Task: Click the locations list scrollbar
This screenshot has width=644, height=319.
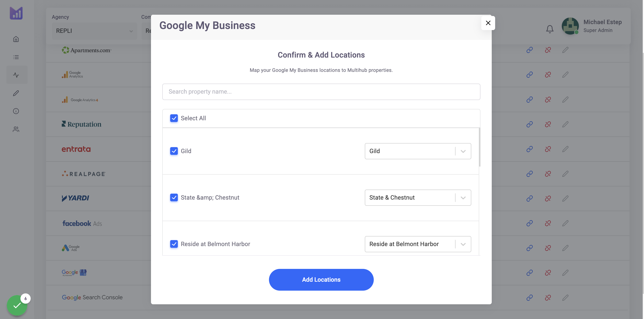Action: pyautogui.click(x=480, y=147)
